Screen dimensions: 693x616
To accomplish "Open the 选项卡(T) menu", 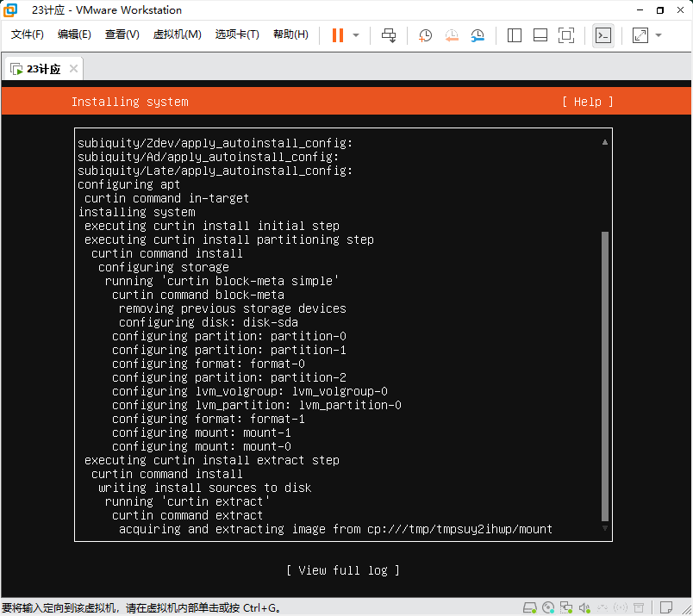I will click(x=237, y=34).
